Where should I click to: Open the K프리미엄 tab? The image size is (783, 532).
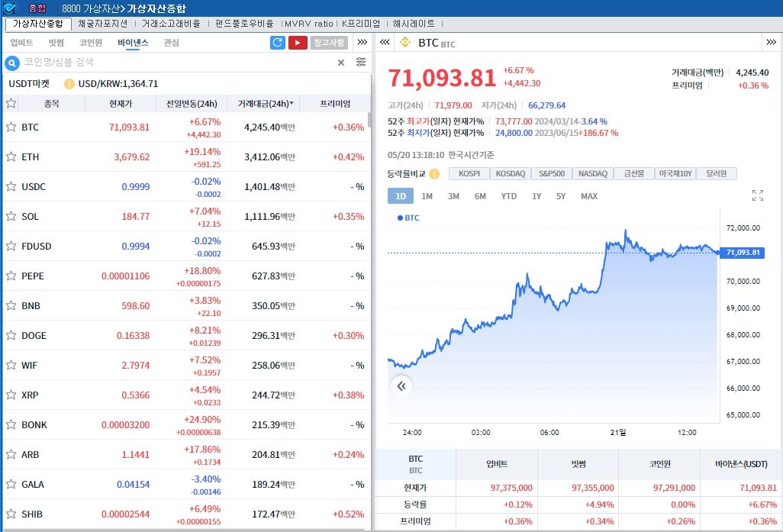coord(361,24)
